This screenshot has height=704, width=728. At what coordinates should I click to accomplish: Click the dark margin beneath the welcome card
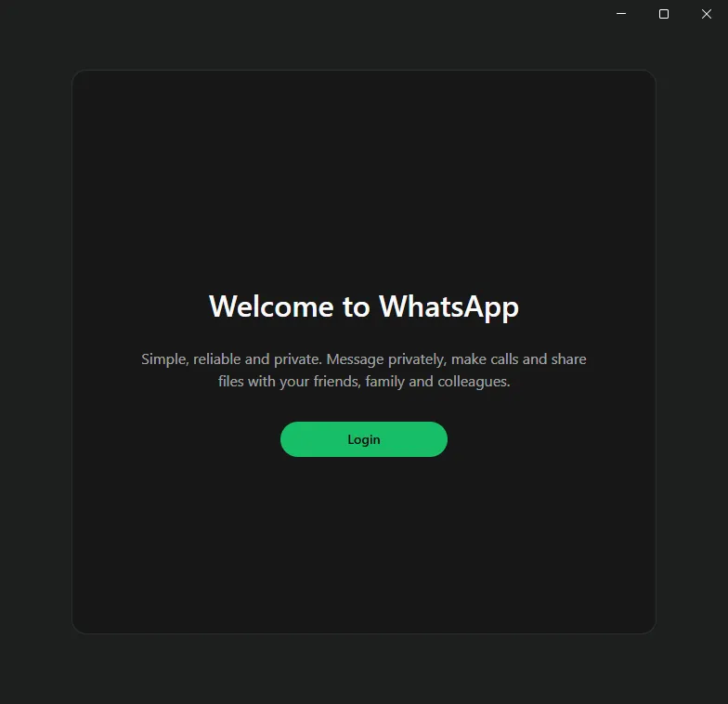363,669
